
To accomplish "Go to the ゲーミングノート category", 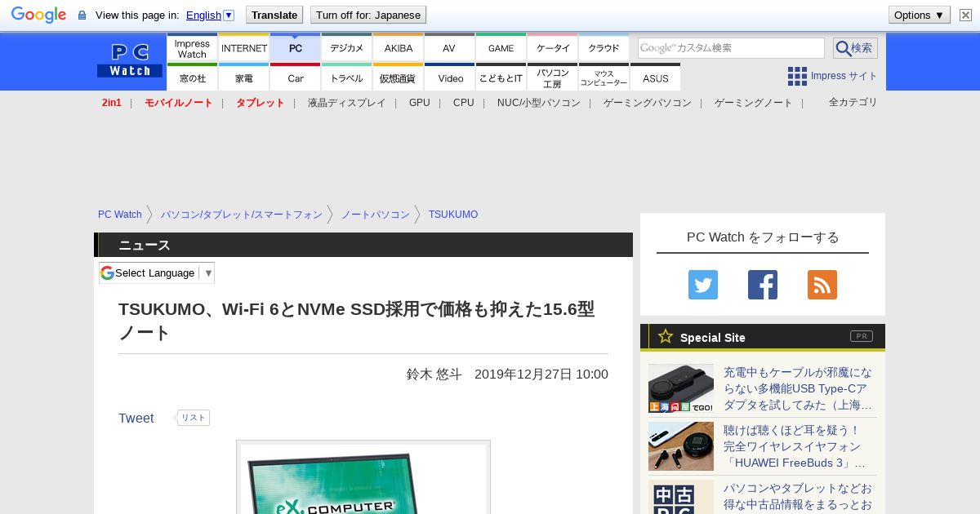I will (x=754, y=103).
